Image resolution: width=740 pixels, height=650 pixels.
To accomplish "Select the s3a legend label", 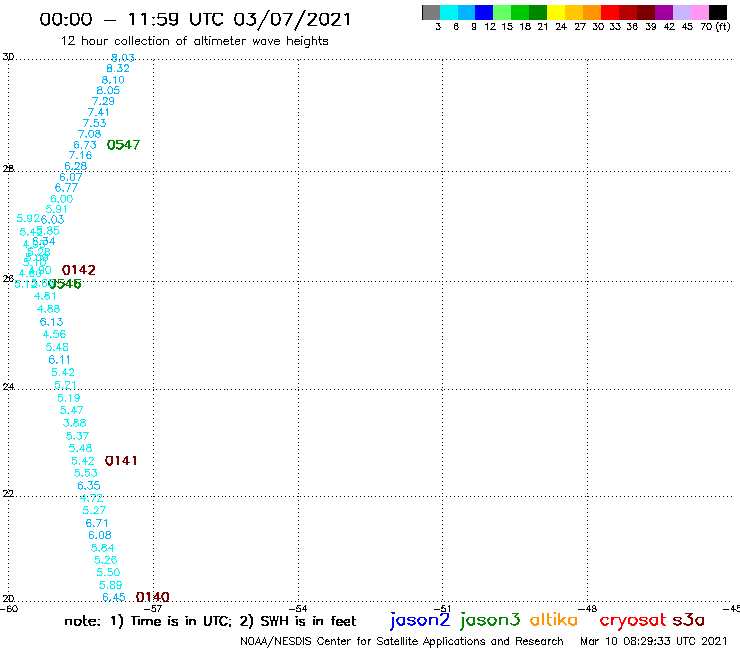I will click(688, 620).
